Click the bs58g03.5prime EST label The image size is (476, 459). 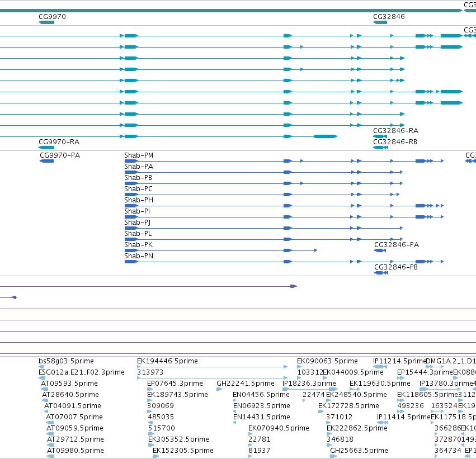point(66,361)
